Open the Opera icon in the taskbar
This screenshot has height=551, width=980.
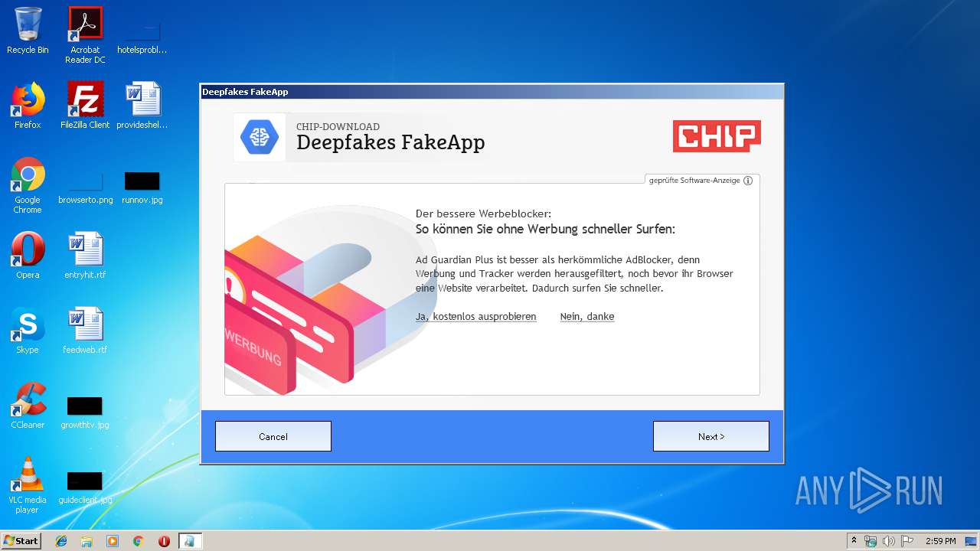[164, 541]
